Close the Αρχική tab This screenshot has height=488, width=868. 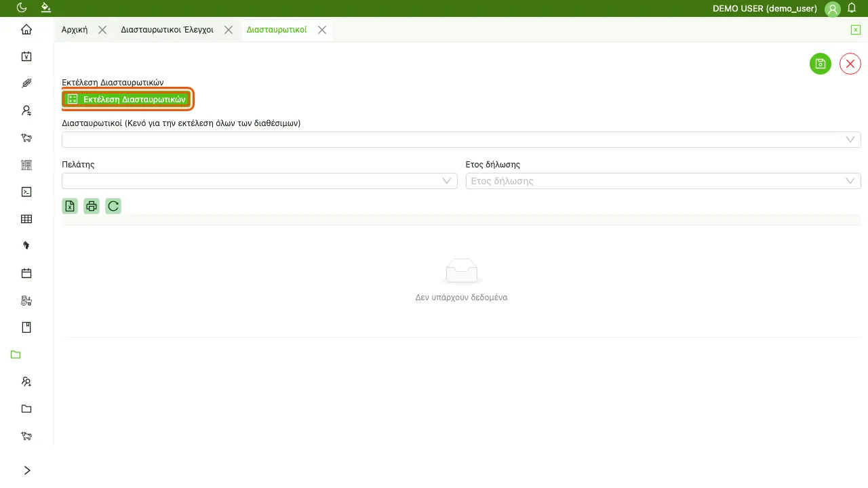[102, 30]
